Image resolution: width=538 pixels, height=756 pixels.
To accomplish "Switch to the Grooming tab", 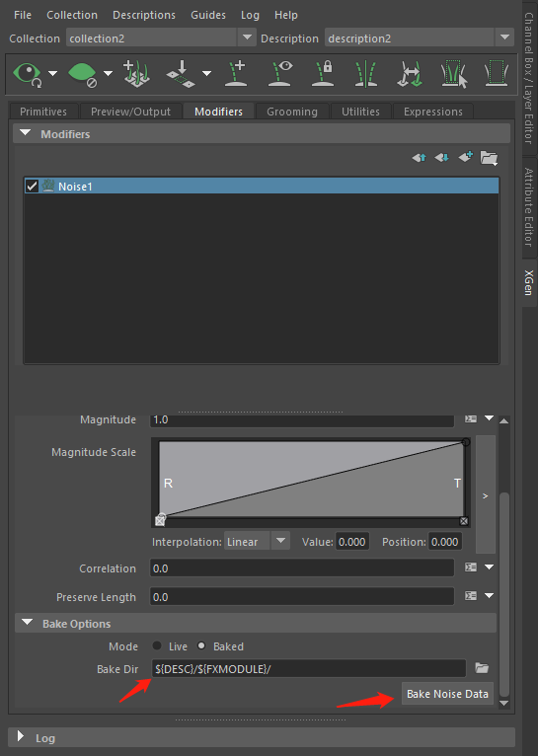I will (x=292, y=112).
